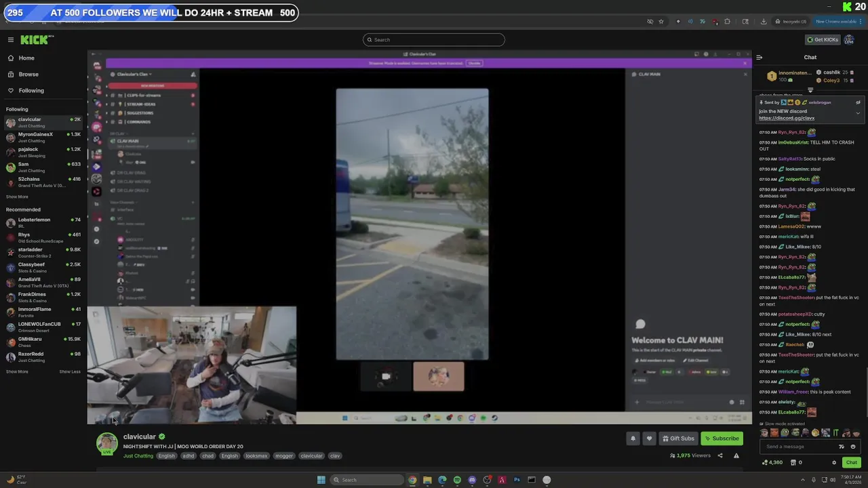
Task: Click the Get KICKs button
Action: coord(823,39)
